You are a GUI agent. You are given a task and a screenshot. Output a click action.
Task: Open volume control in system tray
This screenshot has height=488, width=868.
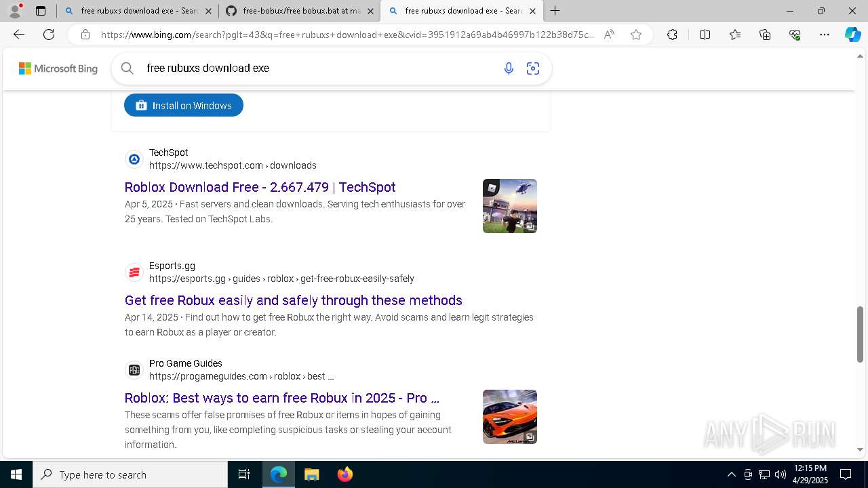781,474
